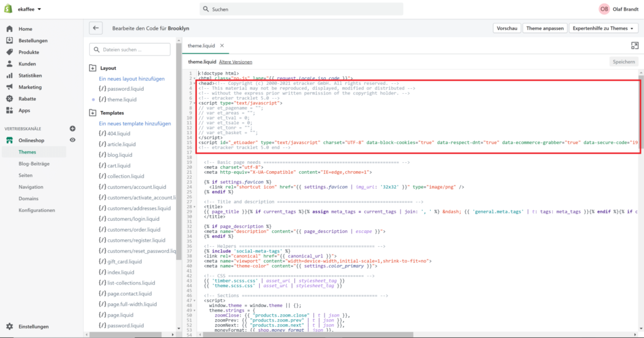Click Ein neues template hinzufügen link
Screen dimensions: 644x338
[135, 123]
